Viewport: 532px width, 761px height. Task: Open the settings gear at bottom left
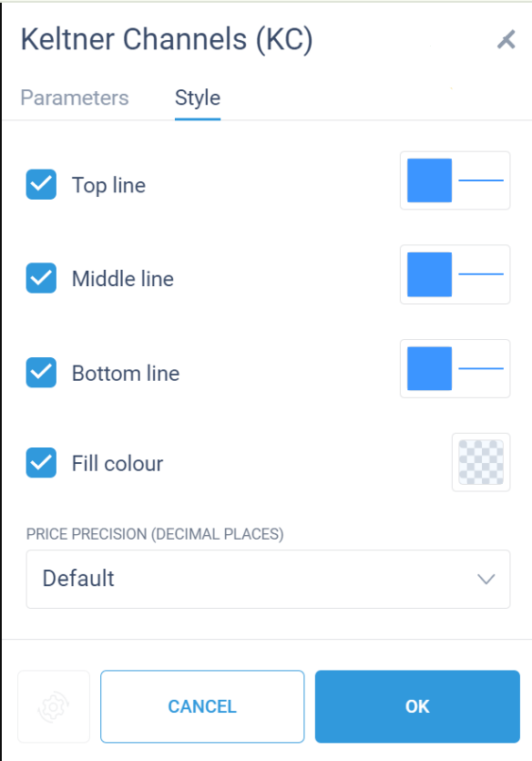pyautogui.click(x=54, y=706)
